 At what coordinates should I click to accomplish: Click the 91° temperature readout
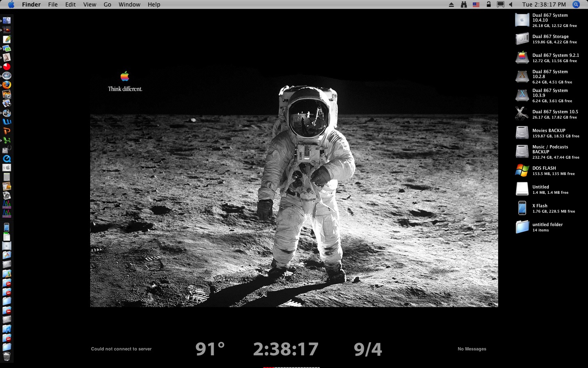tap(210, 349)
